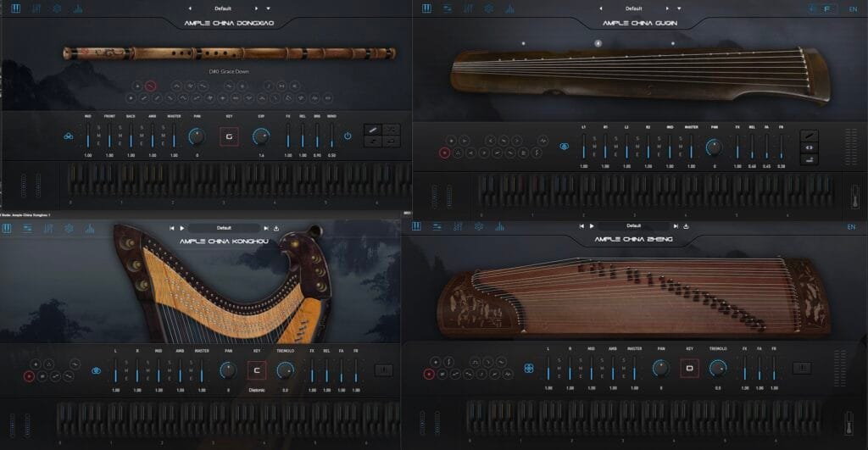Select the top-right mode icon in Dongxiao grid
This screenshot has height=450, width=868.
392,130
